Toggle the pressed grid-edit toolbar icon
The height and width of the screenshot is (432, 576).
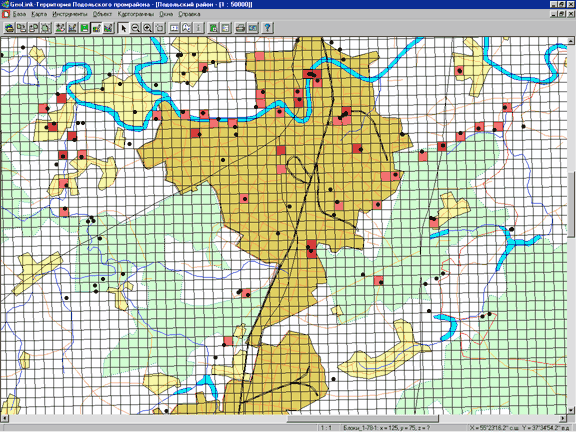[97, 28]
